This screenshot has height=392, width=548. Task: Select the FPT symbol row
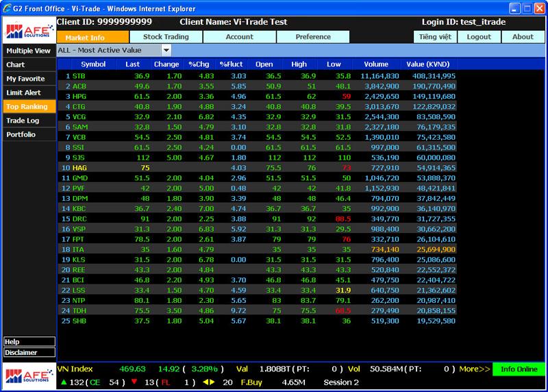pyautogui.click(x=257, y=239)
